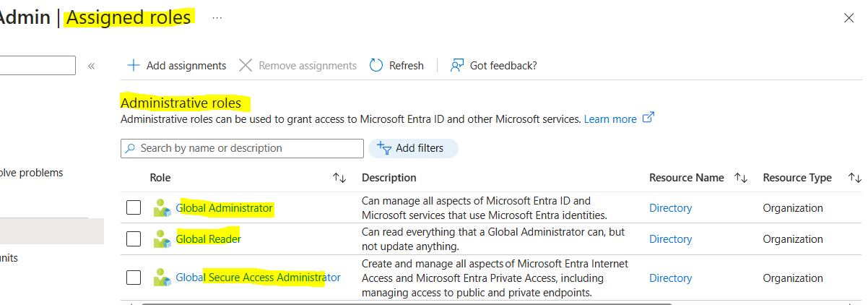Viewport: 868px width, 305px height.
Task: Open Directory link in Global Reader row
Action: pos(670,239)
